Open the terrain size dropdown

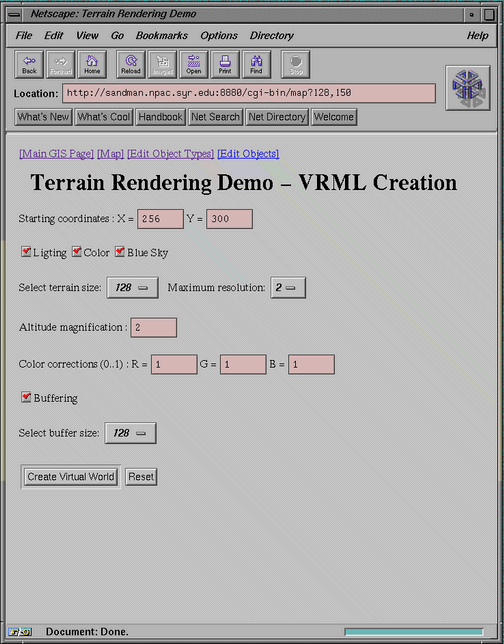coord(132,288)
